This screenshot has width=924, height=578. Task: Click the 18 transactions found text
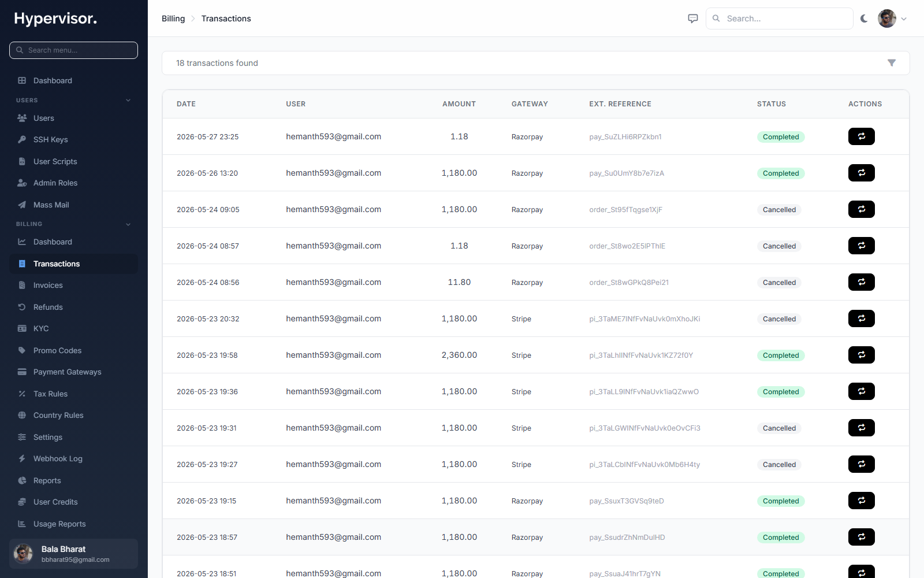(x=217, y=63)
